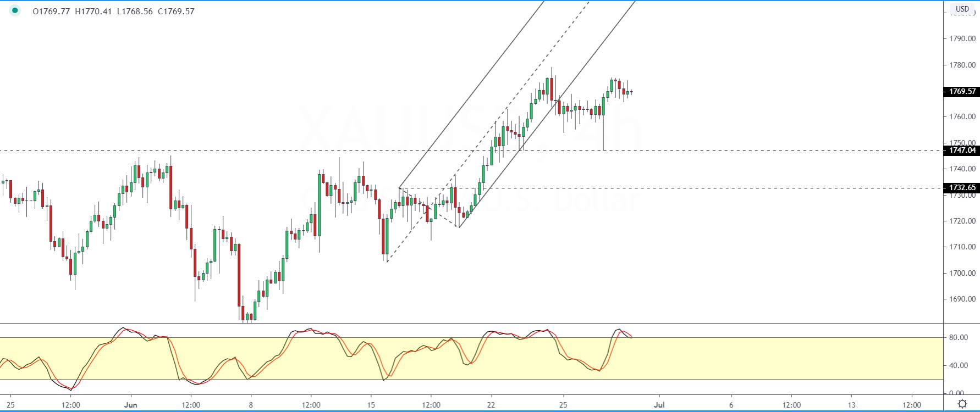Click the 1790.00 price axis label

pos(962,39)
